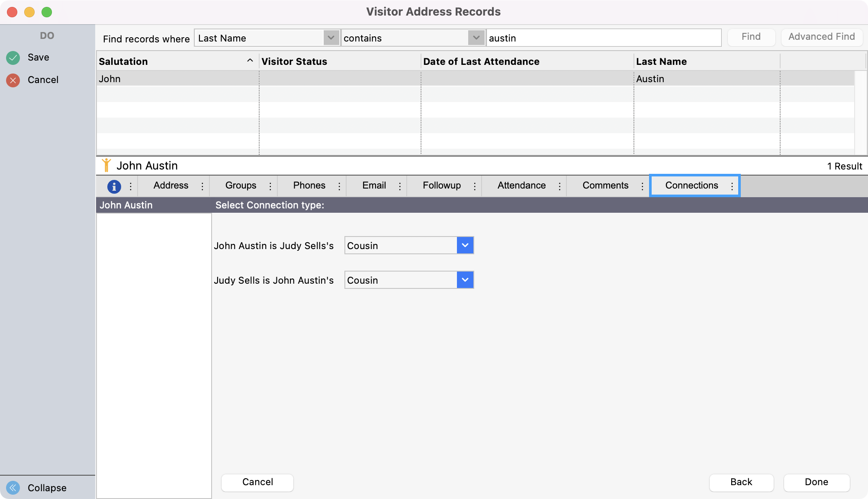
Task: Change Judy Sells's relationship via its Cousin dropdown
Action: [x=465, y=280]
